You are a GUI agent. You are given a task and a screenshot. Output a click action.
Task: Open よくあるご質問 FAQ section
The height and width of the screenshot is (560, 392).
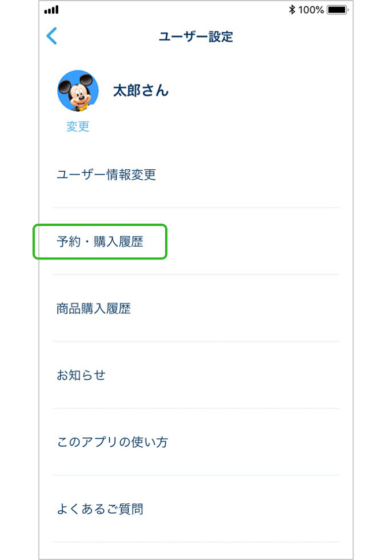(99, 509)
